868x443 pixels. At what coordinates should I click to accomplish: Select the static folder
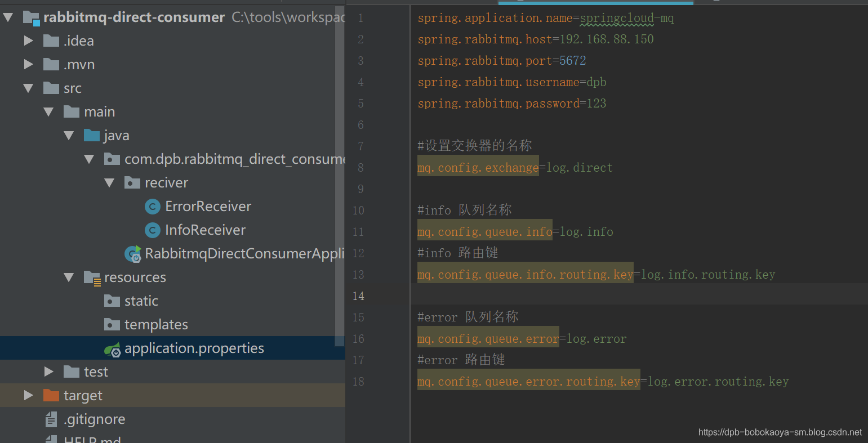point(141,301)
